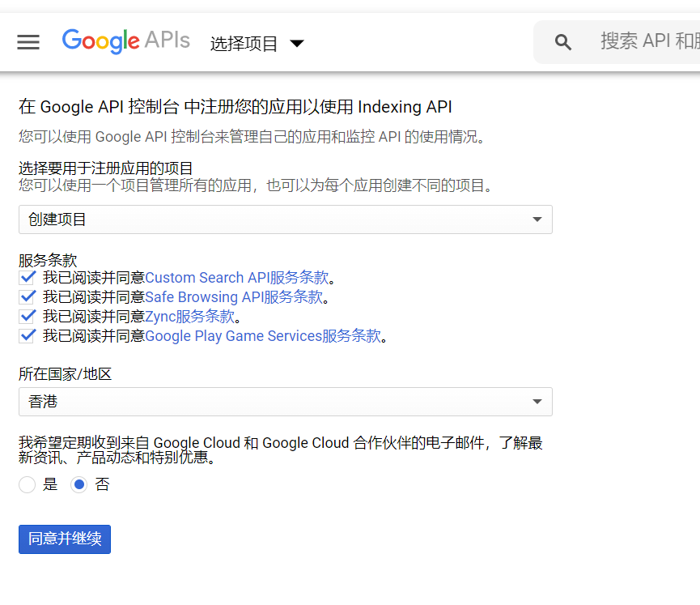This screenshot has width=700, height=605.
Task: Open the hamburger navigation menu
Action: pos(28,42)
